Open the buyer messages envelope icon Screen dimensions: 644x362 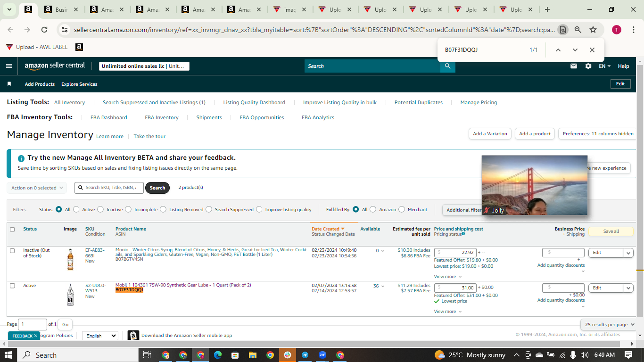coord(574,66)
